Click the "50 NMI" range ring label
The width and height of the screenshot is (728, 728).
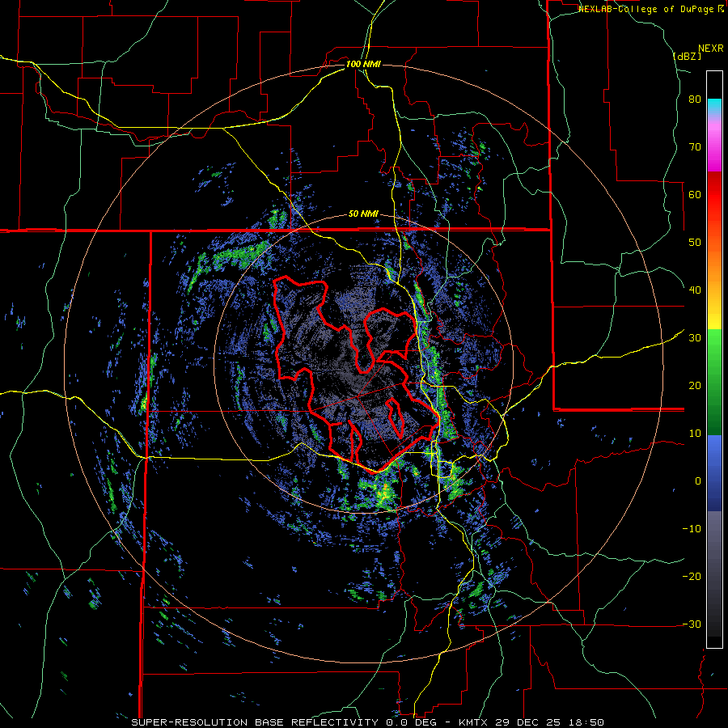[x=363, y=214]
